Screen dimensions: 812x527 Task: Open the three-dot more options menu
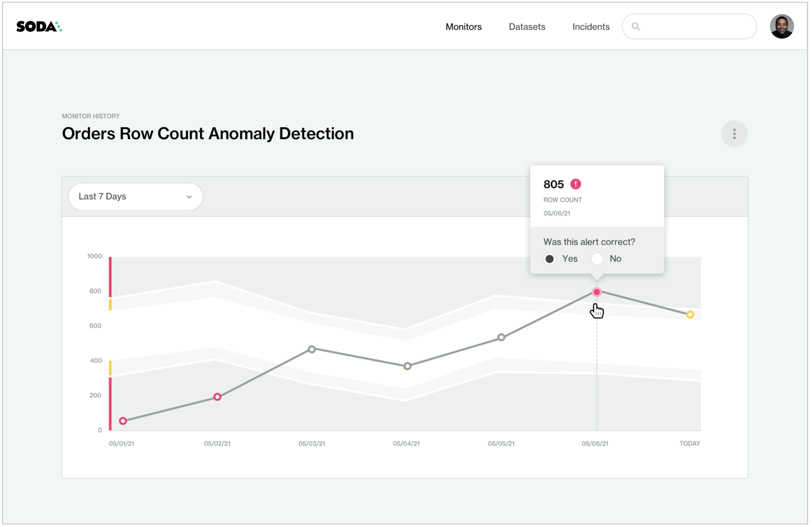point(734,134)
